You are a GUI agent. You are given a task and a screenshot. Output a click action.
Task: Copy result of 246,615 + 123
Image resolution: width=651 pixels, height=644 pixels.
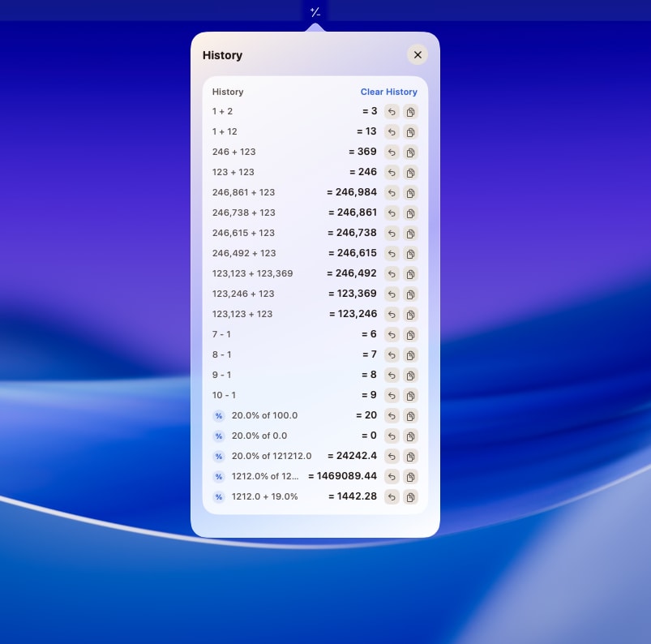tap(410, 234)
